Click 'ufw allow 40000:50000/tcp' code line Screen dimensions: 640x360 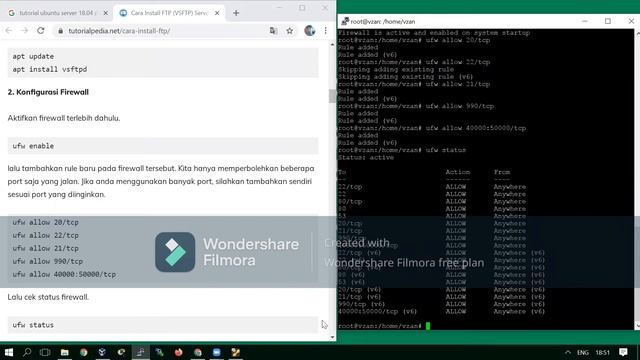pos(64,274)
